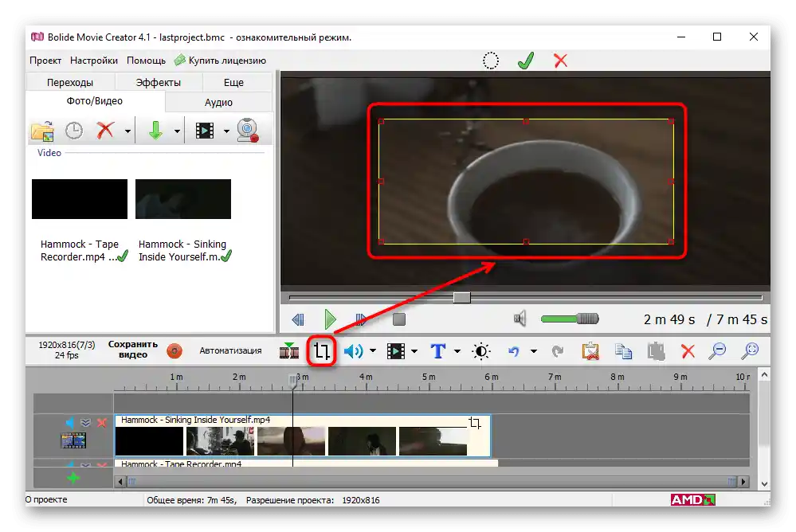Image resolution: width=796 pixels, height=532 pixels.
Task: Switch to the Еще tab
Action: [x=233, y=82]
